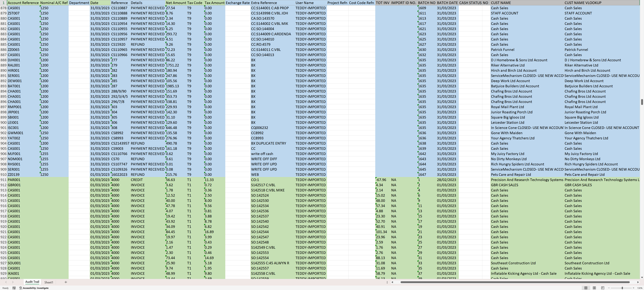Viewport: 644px width, 290px height.
Task: Open Page Break Preview via its status bar icon
Action: pyautogui.click(x=603, y=288)
